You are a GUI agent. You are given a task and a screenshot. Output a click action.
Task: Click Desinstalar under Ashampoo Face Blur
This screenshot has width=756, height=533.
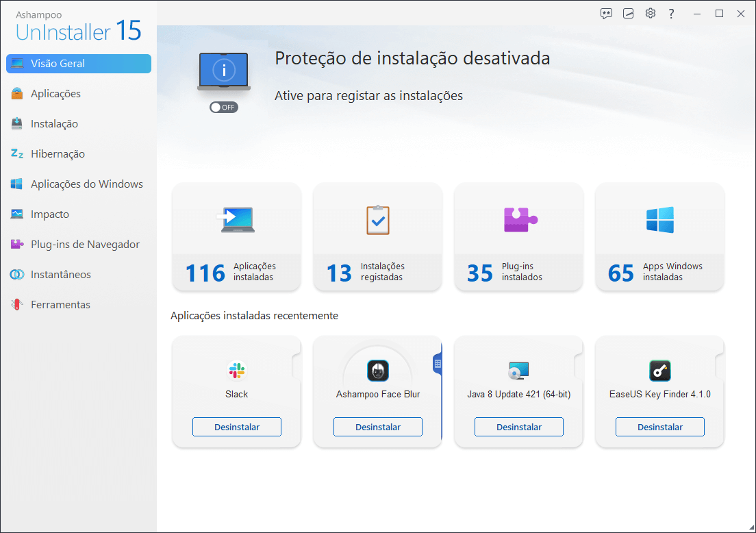(378, 427)
